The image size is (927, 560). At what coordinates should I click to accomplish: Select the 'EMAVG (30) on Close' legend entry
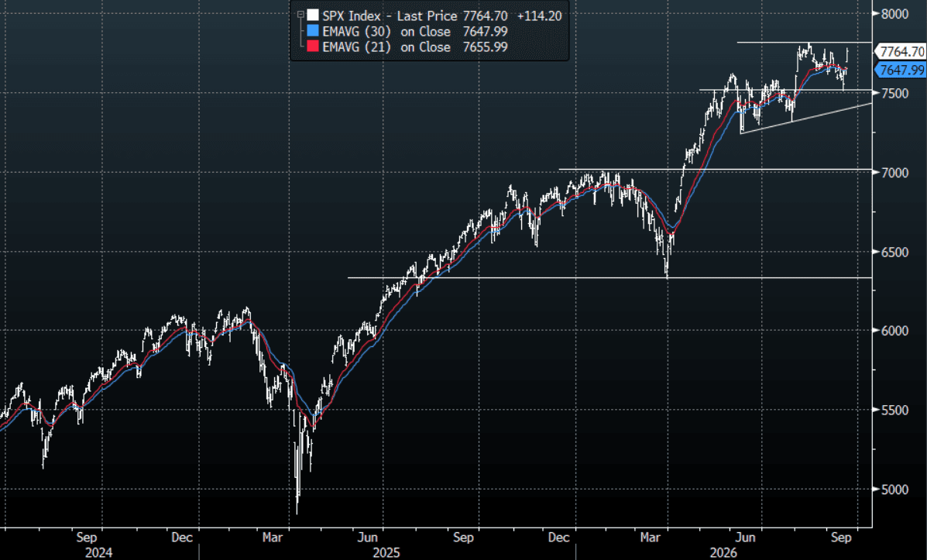(x=386, y=31)
